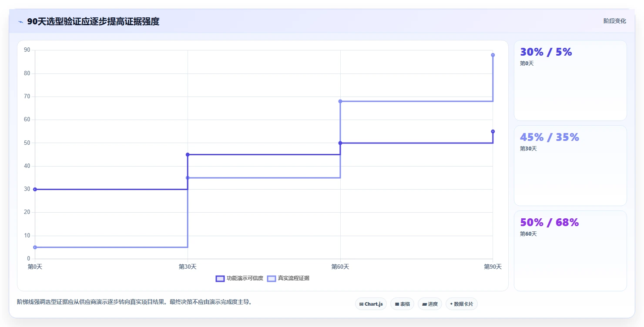644x327 pixels.
Task: Click the 阶段变化 label in the header
Action: click(615, 21)
